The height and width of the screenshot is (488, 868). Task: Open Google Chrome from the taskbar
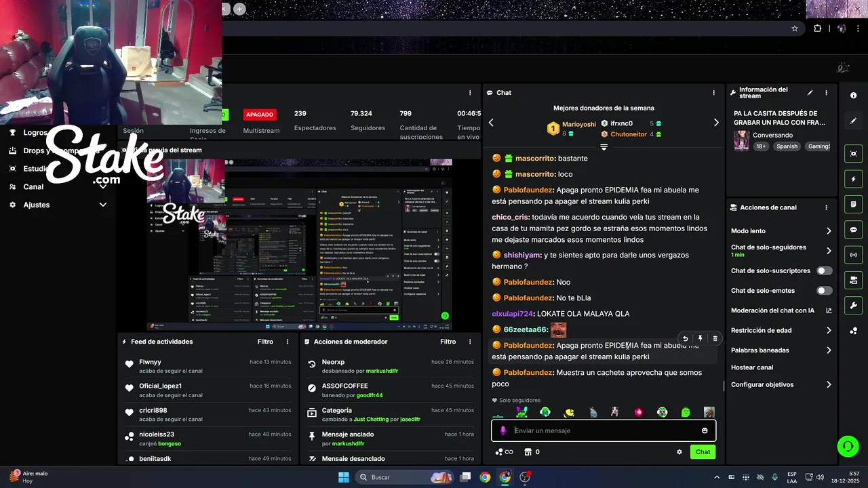coord(485,477)
